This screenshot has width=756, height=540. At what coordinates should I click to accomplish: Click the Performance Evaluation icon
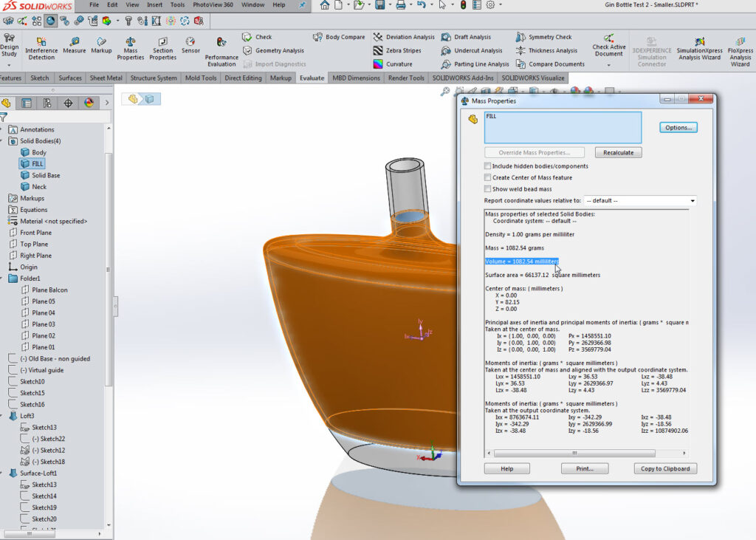click(x=221, y=43)
